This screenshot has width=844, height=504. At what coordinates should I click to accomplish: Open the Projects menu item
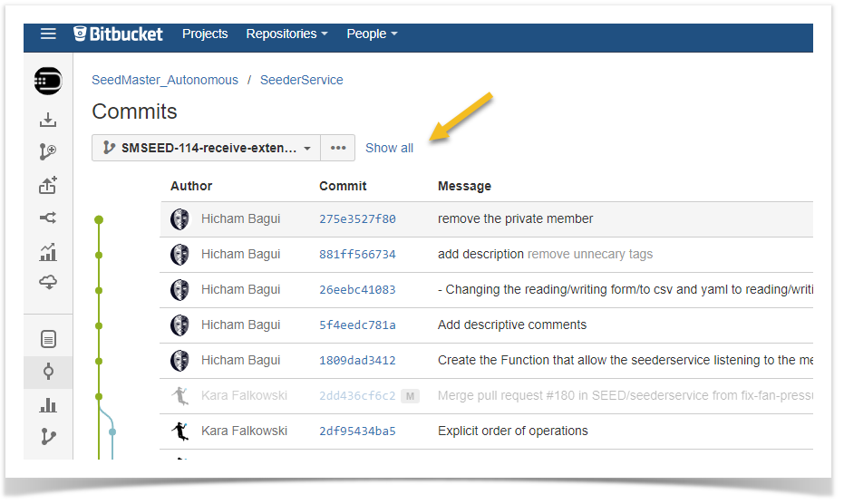(x=205, y=34)
